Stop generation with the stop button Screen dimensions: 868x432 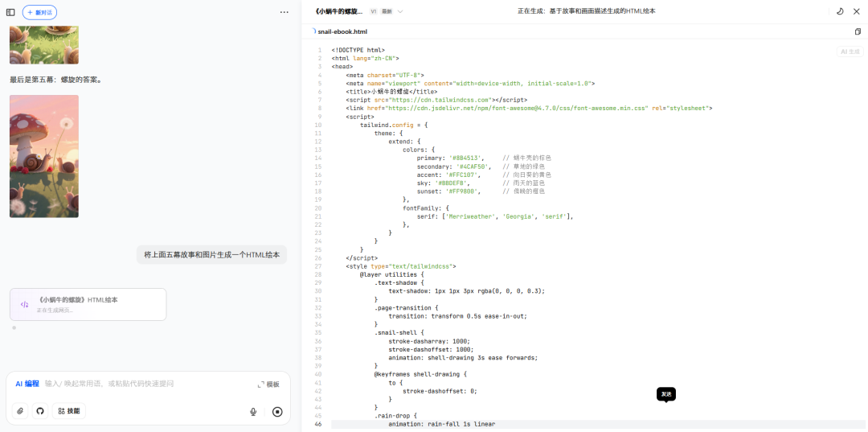click(278, 412)
